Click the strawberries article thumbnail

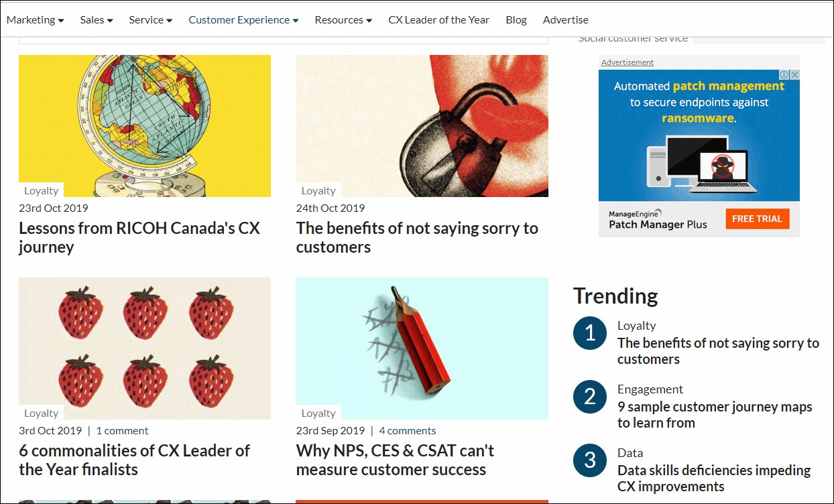click(x=145, y=348)
